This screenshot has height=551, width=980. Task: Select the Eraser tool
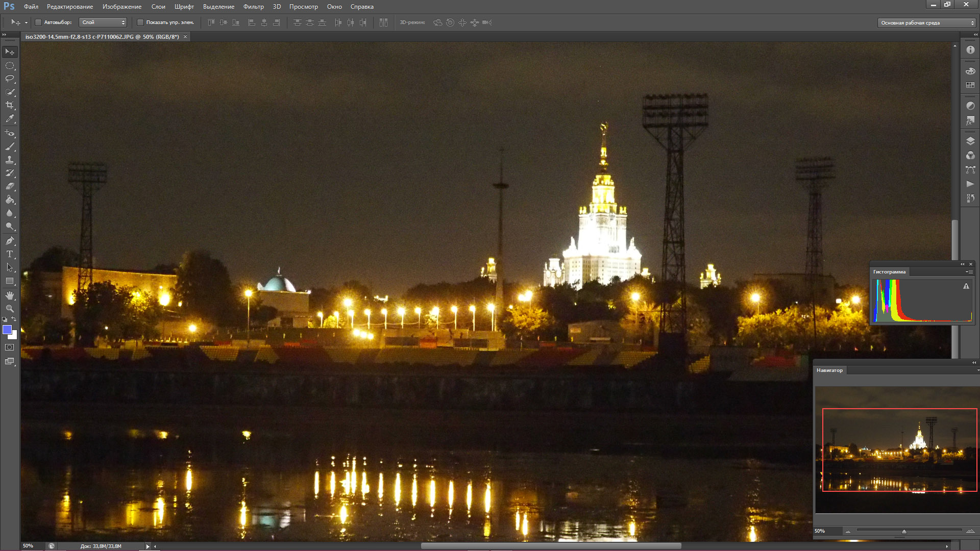click(10, 186)
